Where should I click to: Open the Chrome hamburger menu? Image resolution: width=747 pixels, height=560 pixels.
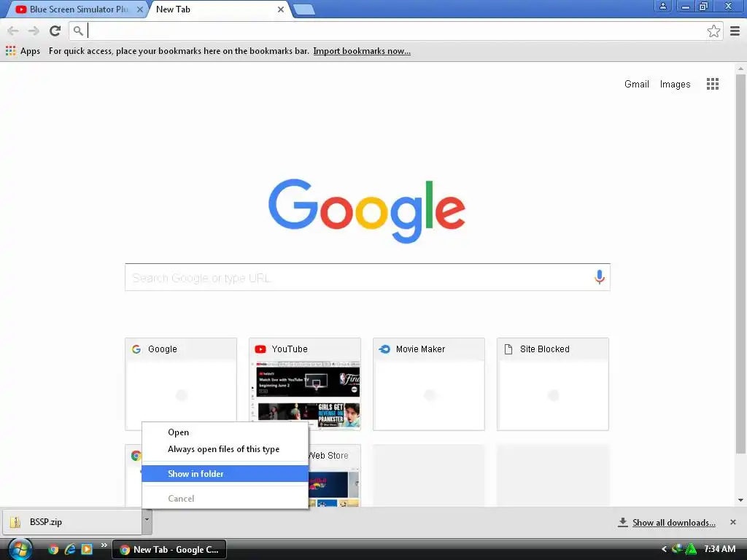(x=735, y=31)
